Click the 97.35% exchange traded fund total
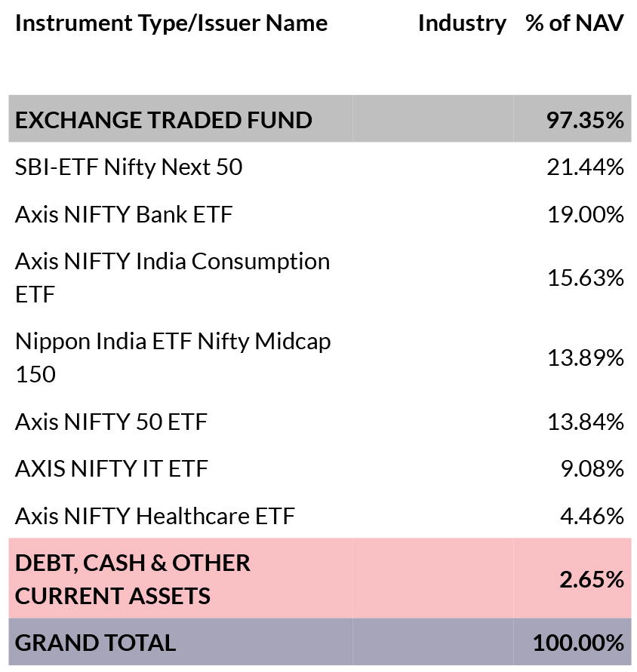The width and height of the screenshot is (637, 672). (585, 121)
